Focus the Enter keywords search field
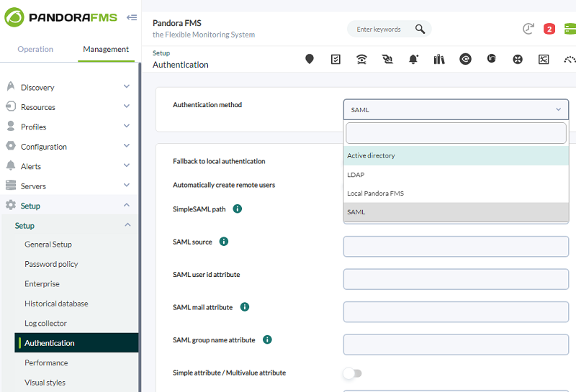Viewport: 576px width, 392px height. click(x=382, y=29)
